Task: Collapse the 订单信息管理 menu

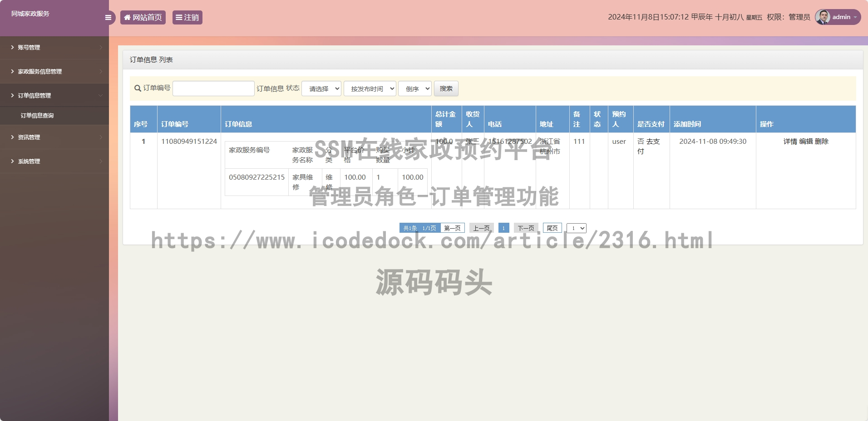Action: click(54, 95)
